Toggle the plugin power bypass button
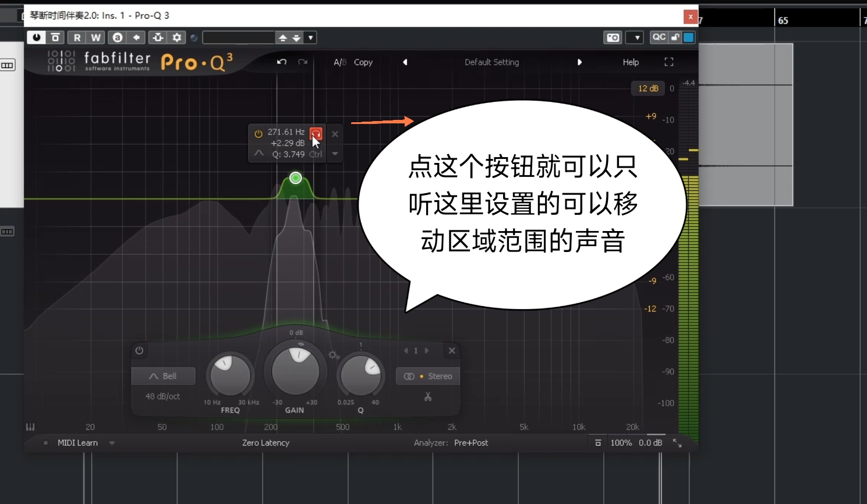 coord(36,37)
